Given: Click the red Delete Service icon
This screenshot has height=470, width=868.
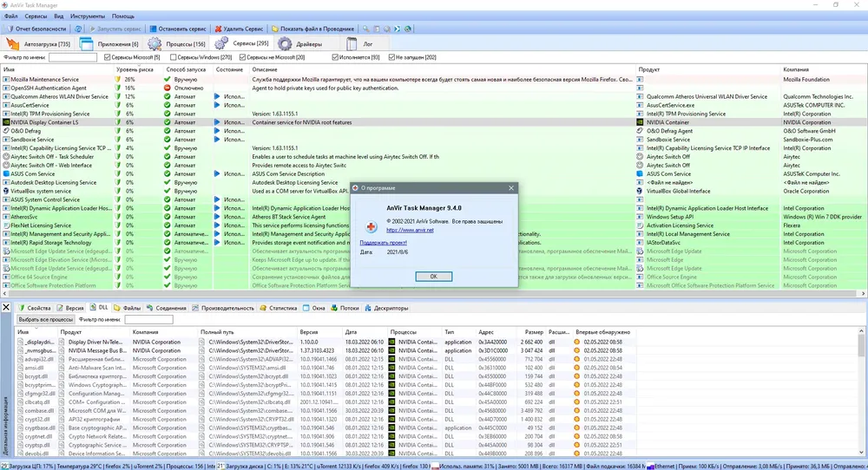Looking at the screenshot, I should [x=218, y=29].
